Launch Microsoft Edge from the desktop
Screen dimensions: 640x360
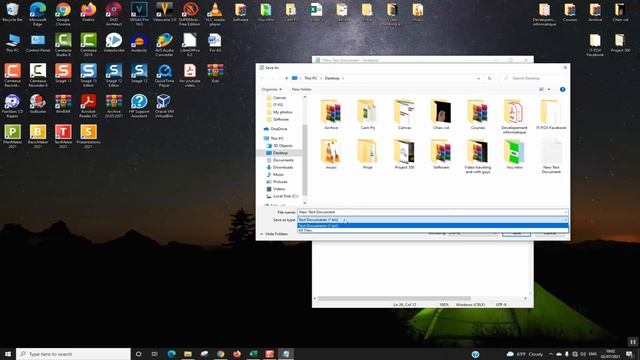point(38,13)
